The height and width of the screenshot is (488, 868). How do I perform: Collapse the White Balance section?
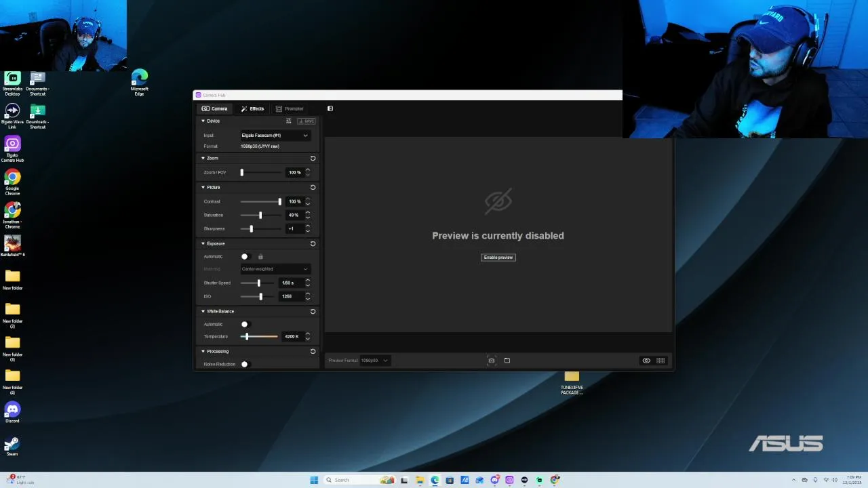click(203, 312)
